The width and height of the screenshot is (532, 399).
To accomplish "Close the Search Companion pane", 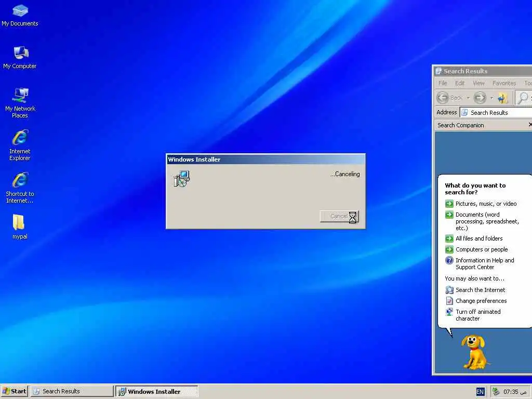I will tap(530, 125).
